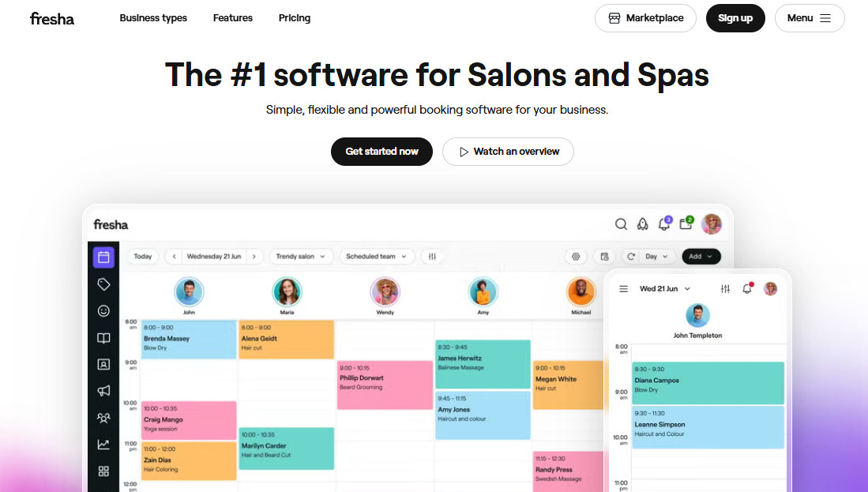Open Leanne Simpson Haircut and Colour appointment
Viewport: 868px width, 492px height.
click(708, 427)
